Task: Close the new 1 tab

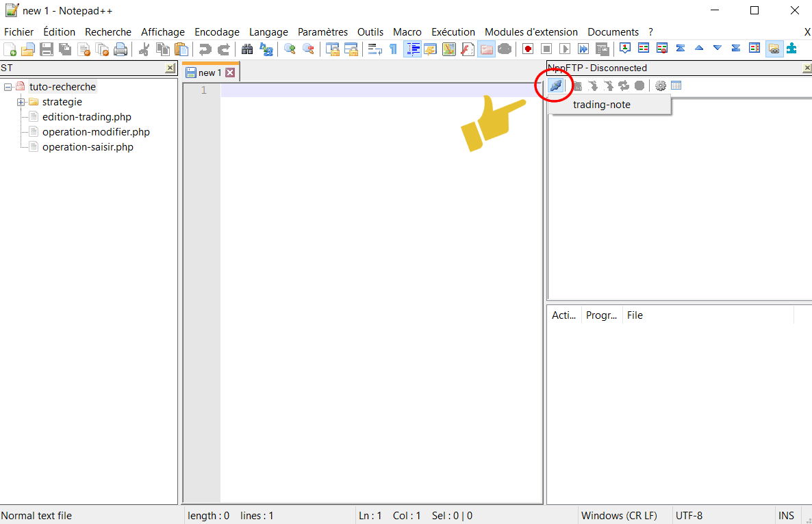Action: point(230,73)
